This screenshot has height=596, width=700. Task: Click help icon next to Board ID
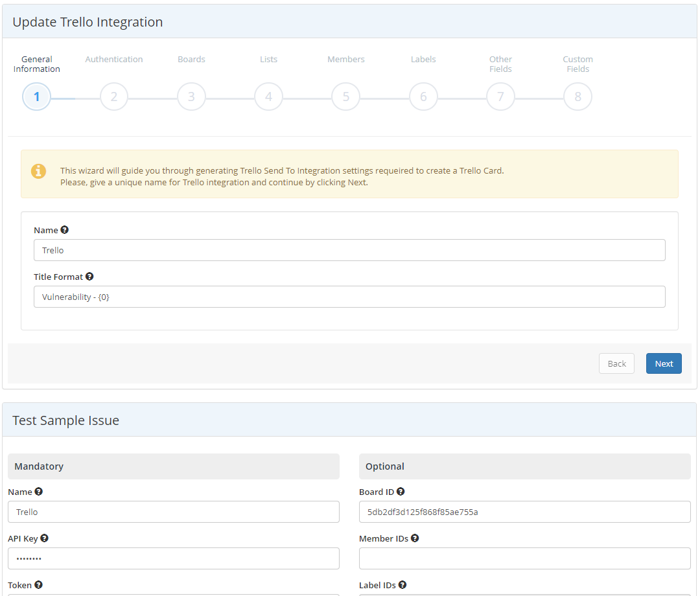(401, 492)
